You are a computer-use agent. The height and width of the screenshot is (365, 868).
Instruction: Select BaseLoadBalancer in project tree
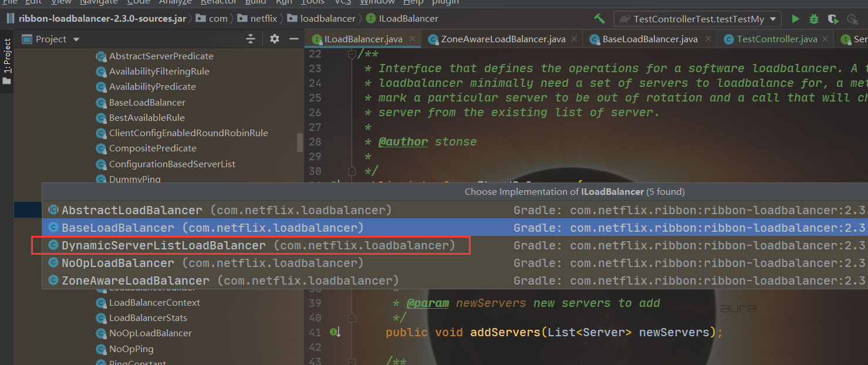pos(147,103)
